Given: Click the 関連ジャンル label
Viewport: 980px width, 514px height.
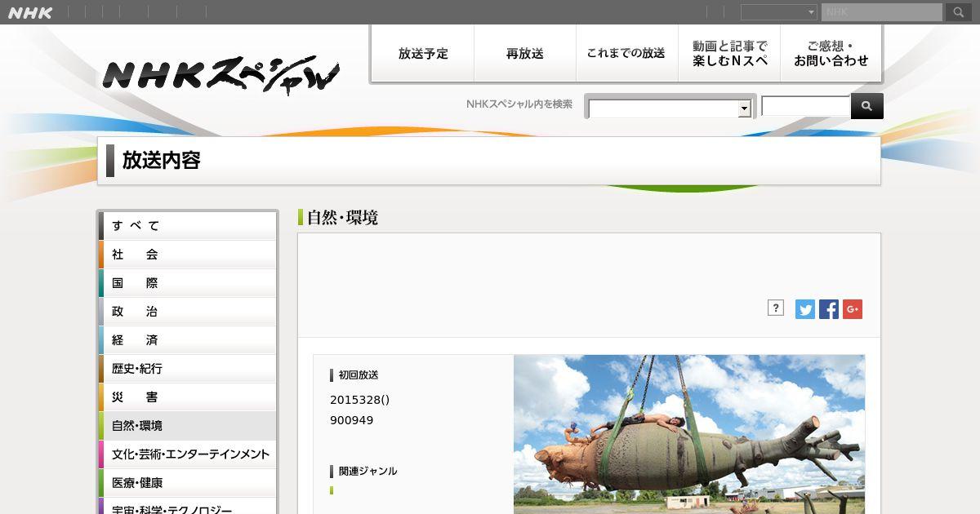Looking at the screenshot, I should point(367,471).
